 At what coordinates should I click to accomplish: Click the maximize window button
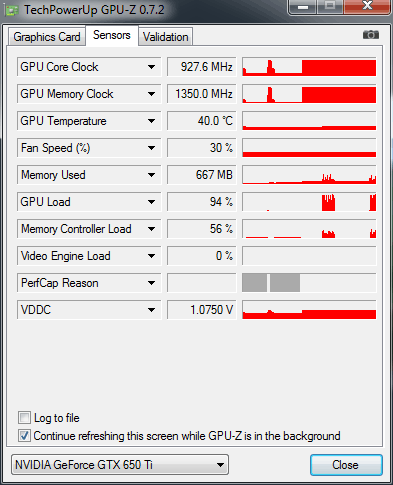point(330,7)
